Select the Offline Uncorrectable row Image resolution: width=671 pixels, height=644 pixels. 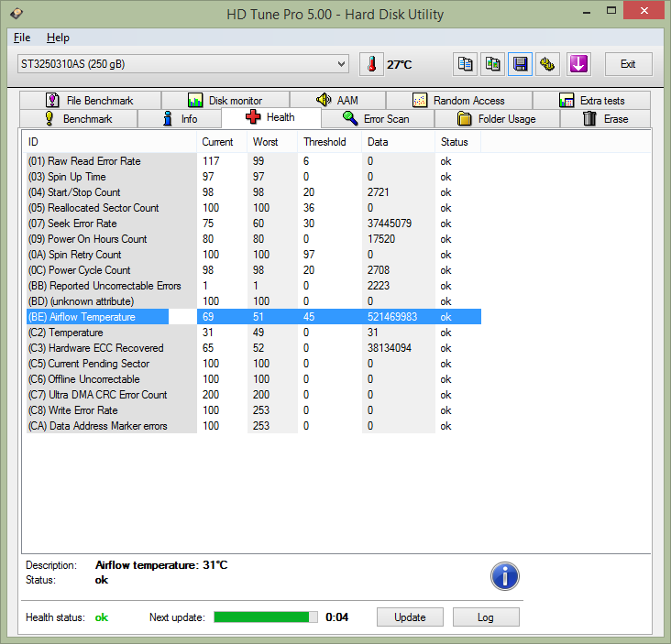click(x=253, y=379)
